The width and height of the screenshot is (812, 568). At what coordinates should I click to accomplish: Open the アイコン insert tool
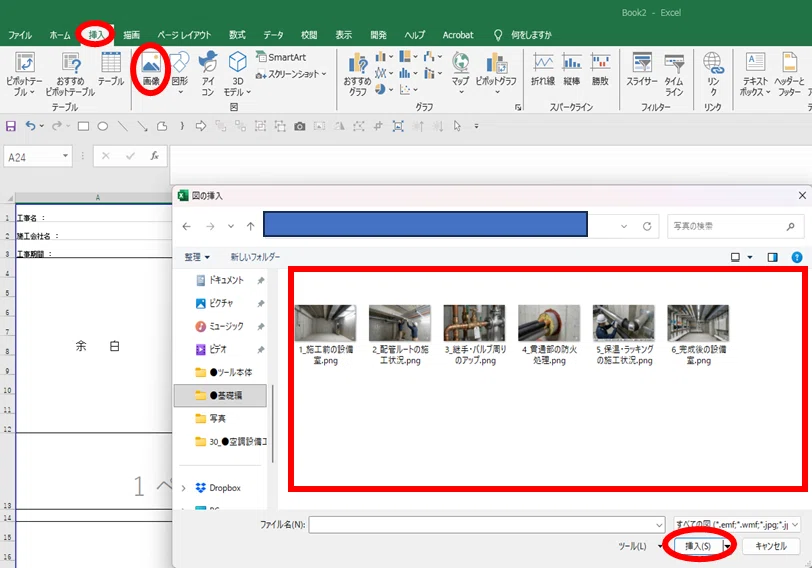208,74
